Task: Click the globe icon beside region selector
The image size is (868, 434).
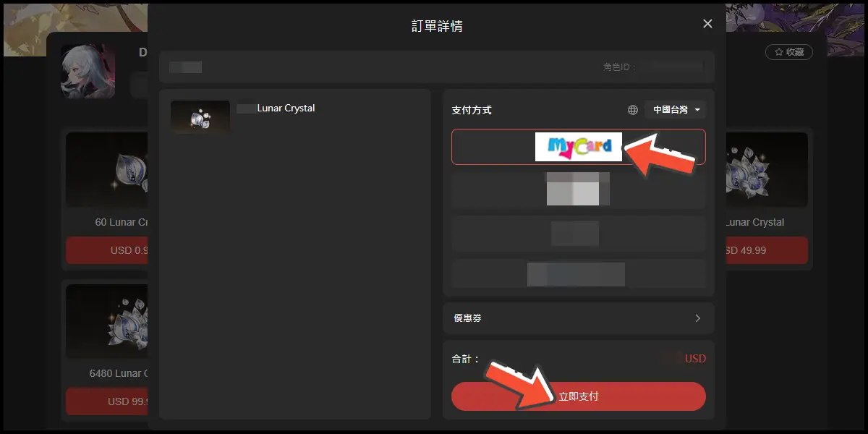Action: coord(633,110)
